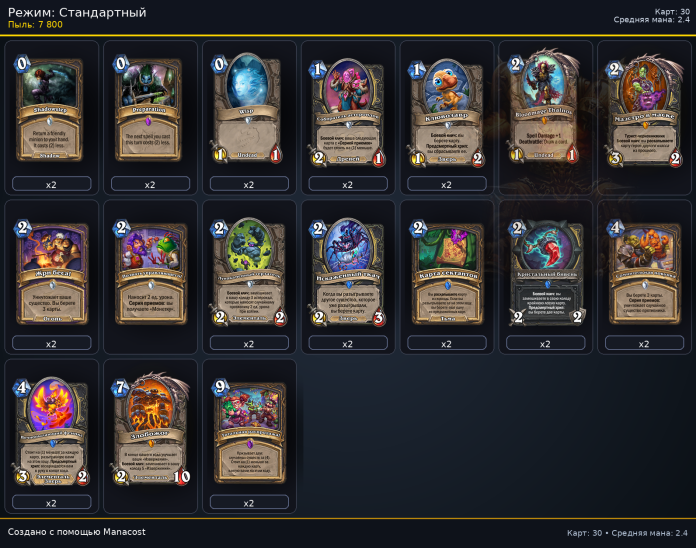
Task: Click the mana gem on Злобожор
Action: pos(120,387)
